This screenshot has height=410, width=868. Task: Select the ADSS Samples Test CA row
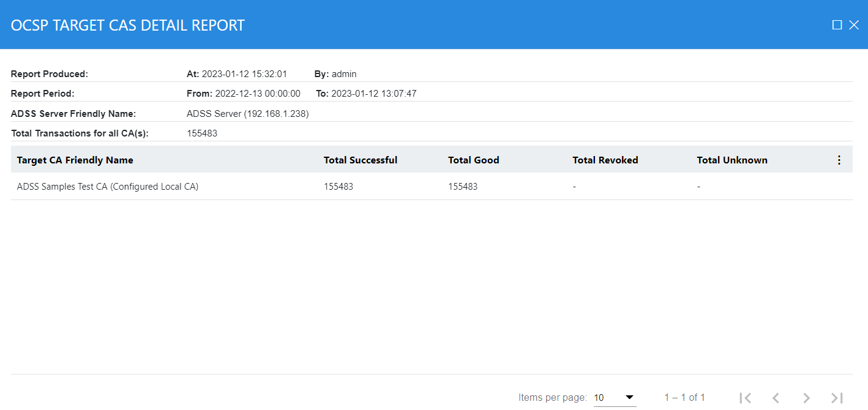tap(108, 187)
